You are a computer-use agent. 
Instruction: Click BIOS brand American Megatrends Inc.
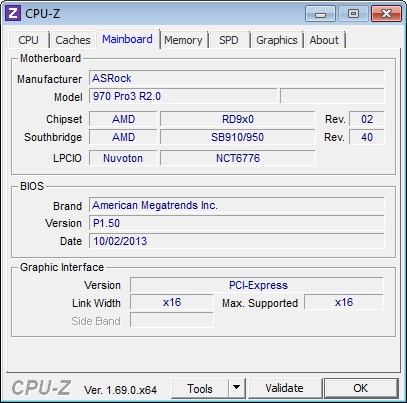tap(237, 205)
